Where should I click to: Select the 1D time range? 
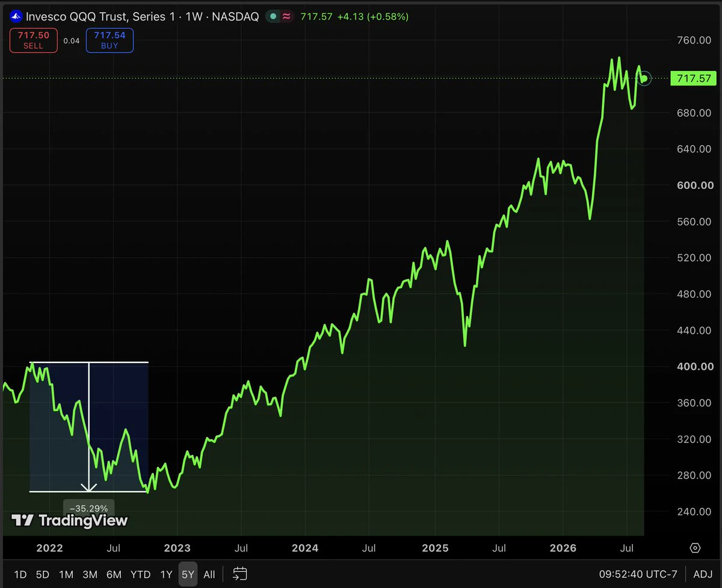[x=20, y=574]
